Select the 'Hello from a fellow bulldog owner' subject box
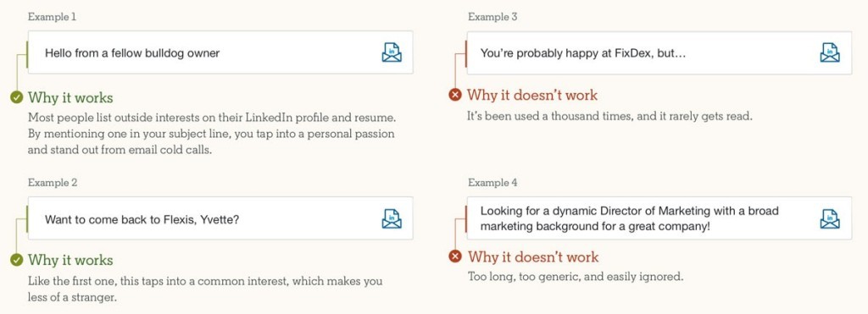The image size is (868, 314). click(x=220, y=52)
